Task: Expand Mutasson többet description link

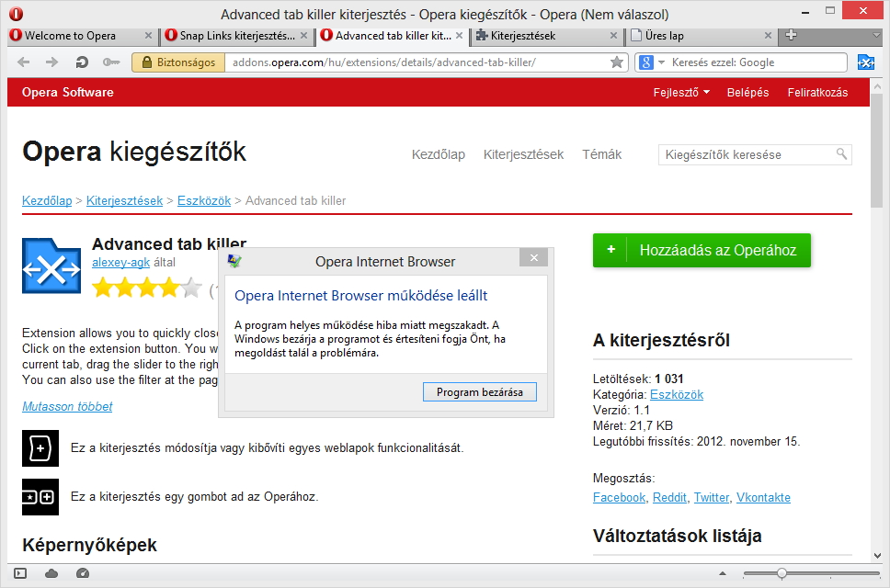Action: click(x=67, y=406)
